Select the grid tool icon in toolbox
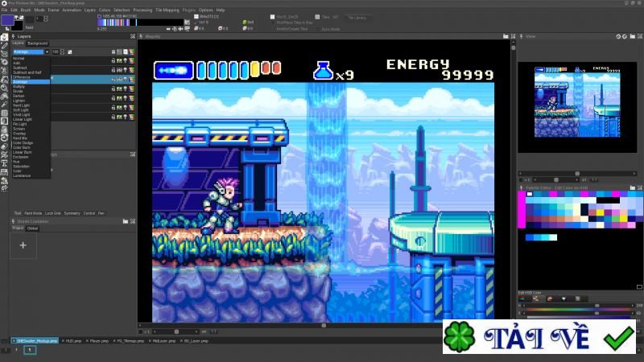644x362 pixels. coord(5,113)
